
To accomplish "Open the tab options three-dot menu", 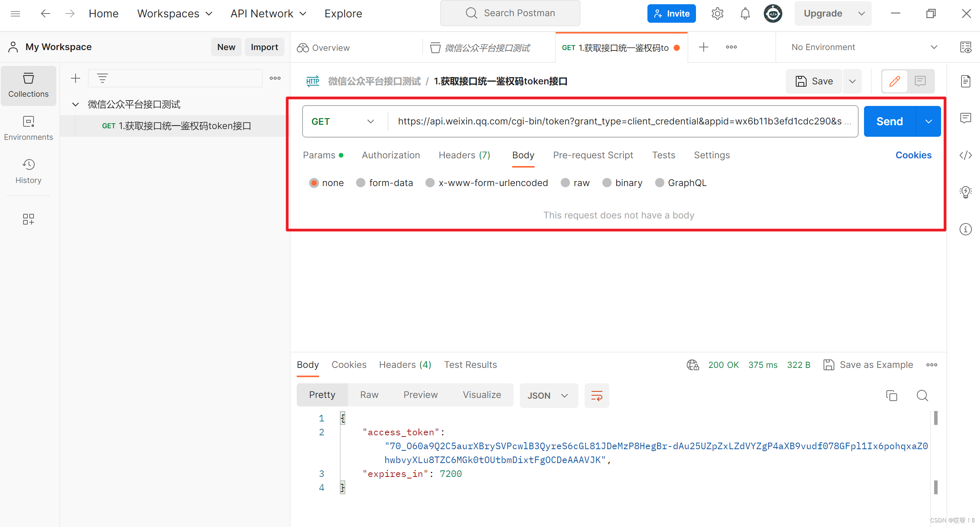I will 731,47.
